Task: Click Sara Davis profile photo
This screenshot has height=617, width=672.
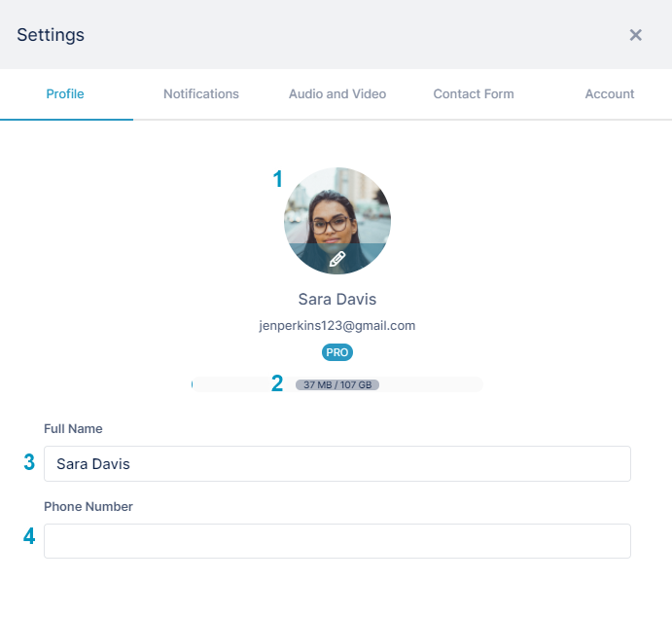Action: click(x=337, y=220)
